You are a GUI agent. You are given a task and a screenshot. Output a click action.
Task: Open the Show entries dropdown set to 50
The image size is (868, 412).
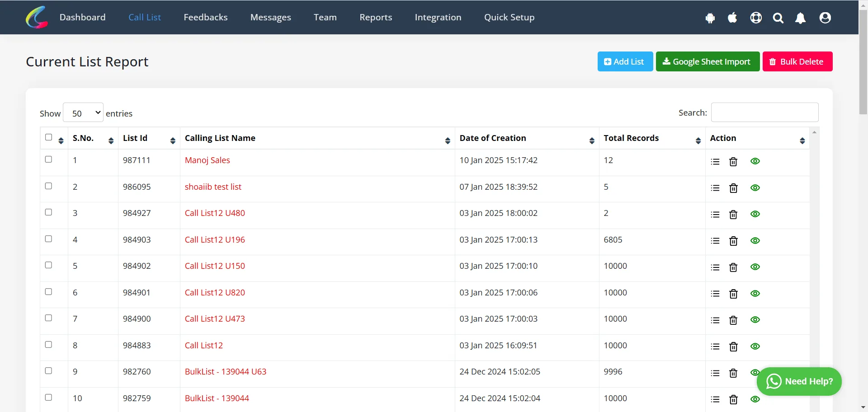click(x=83, y=113)
